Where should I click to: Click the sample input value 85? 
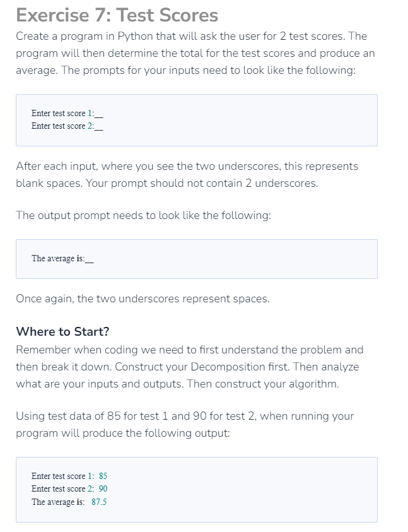click(x=103, y=476)
